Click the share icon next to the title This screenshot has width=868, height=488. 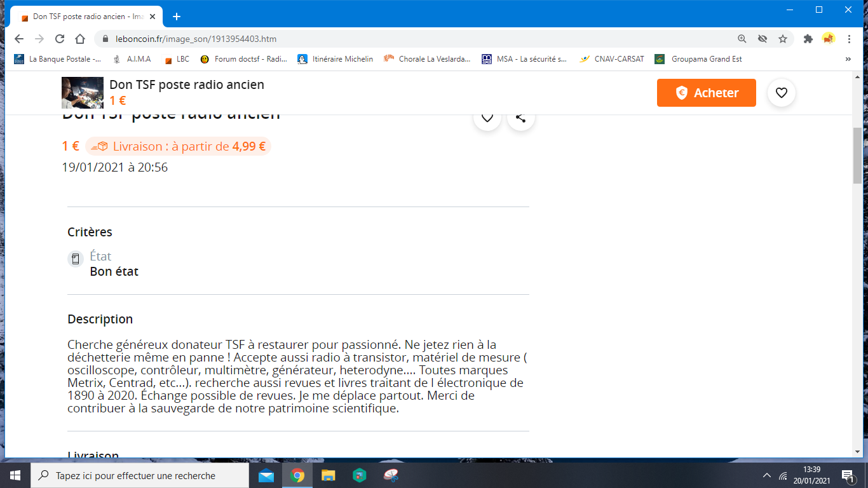click(x=520, y=118)
